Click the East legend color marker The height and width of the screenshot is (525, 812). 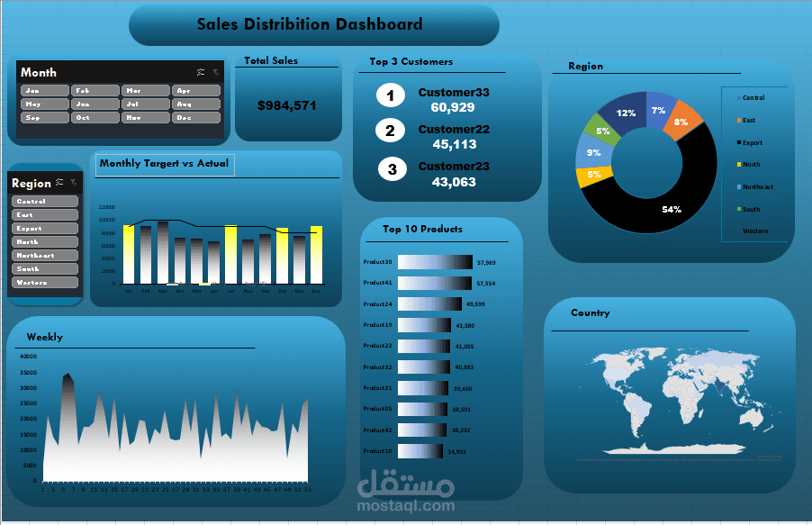click(739, 121)
